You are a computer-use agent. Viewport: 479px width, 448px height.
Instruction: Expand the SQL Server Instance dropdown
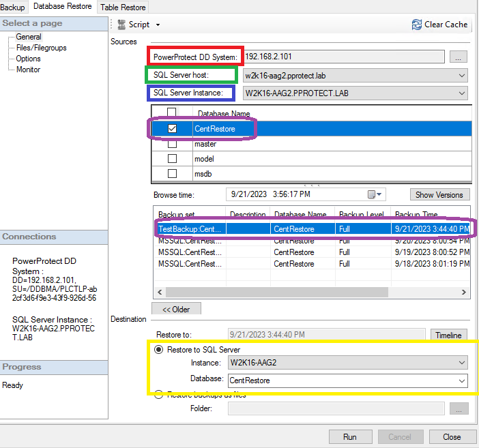pos(462,93)
